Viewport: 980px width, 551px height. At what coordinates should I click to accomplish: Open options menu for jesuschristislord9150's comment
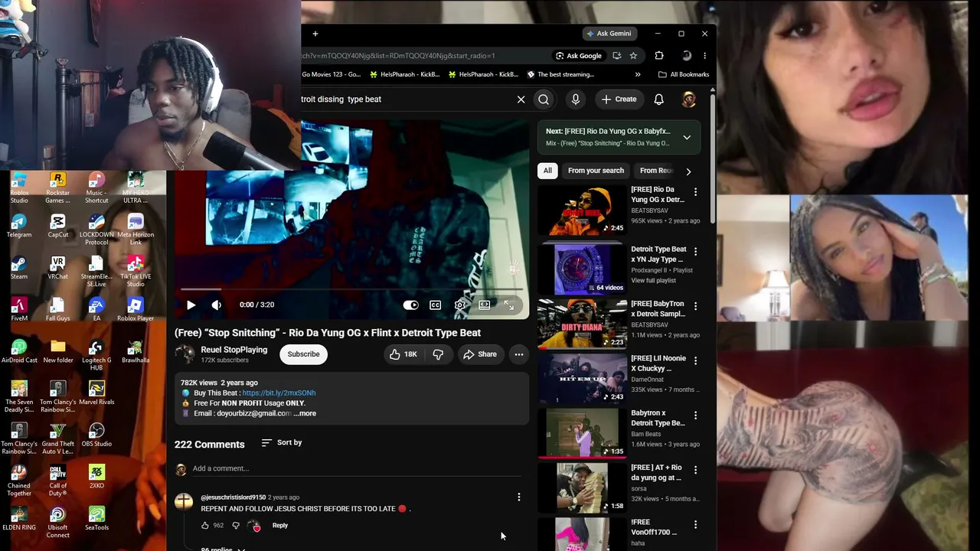pos(519,497)
